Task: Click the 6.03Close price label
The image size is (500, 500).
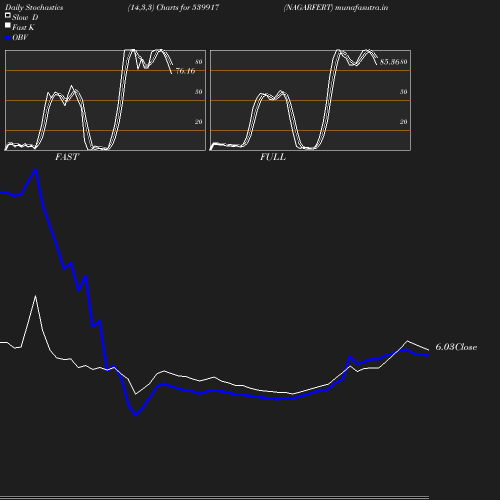Action: (x=456, y=347)
